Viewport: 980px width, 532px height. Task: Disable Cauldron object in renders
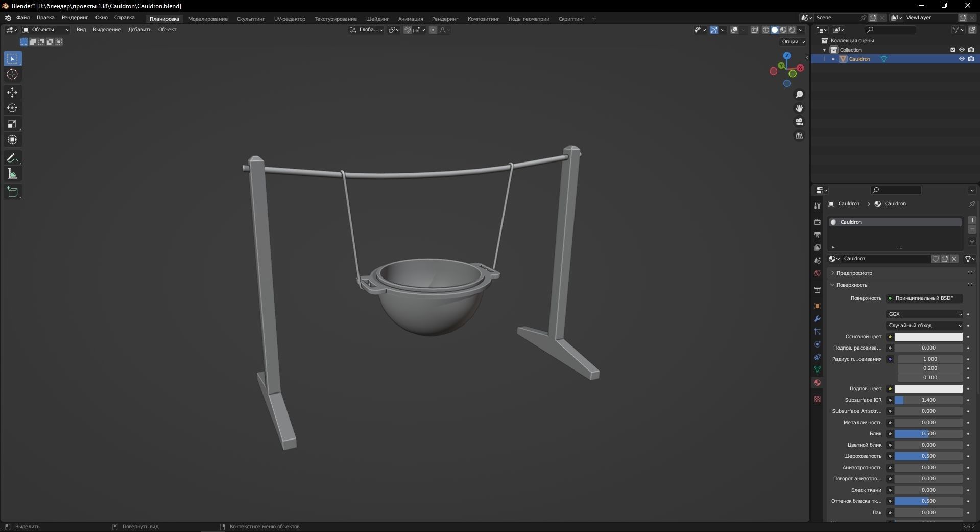pos(971,59)
